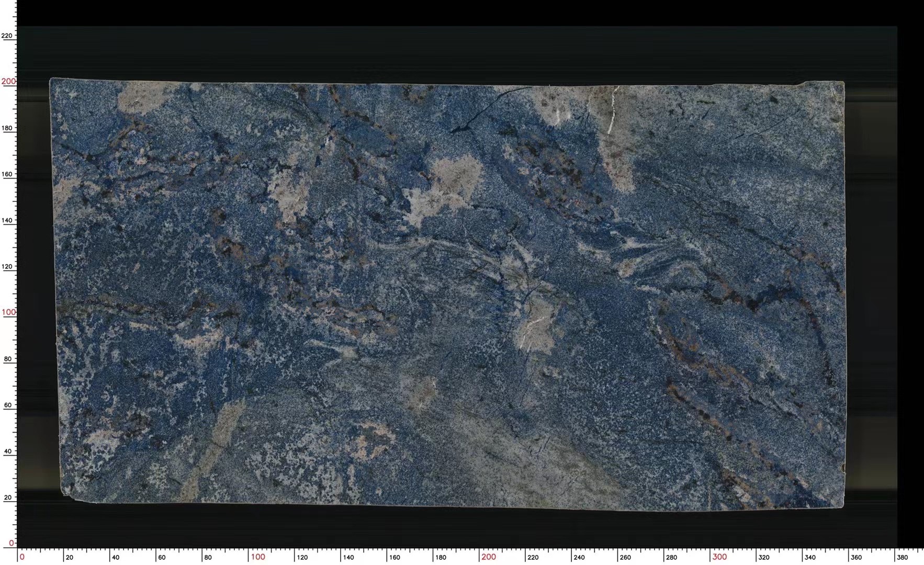The height and width of the screenshot is (565, 924).
Task: Click the 80 label on horizontal ruler
Action: [208, 558]
